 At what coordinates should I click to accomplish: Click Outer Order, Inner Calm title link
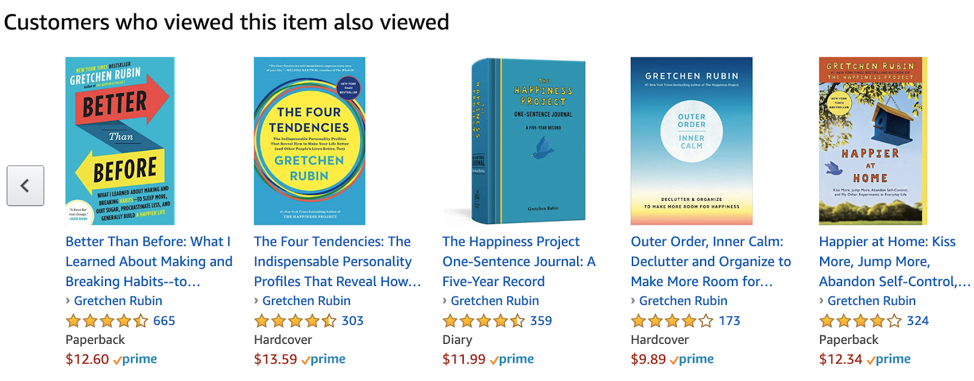[711, 261]
